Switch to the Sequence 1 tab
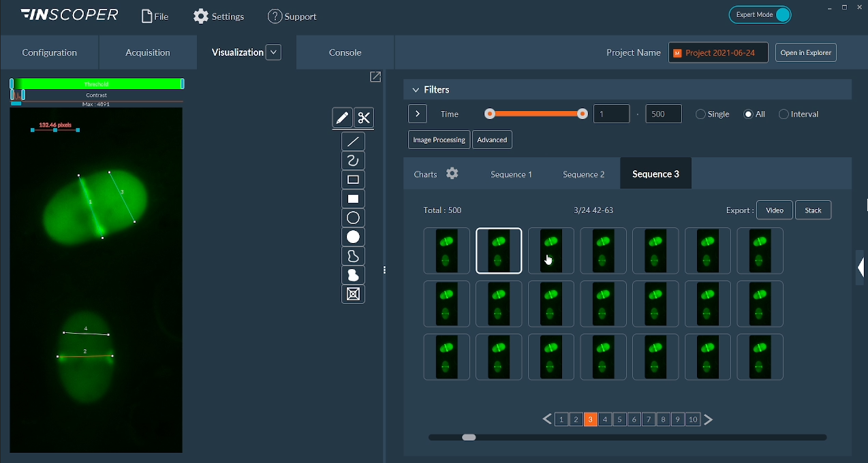The width and height of the screenshot is (868, 463). [x=511, y=174]
